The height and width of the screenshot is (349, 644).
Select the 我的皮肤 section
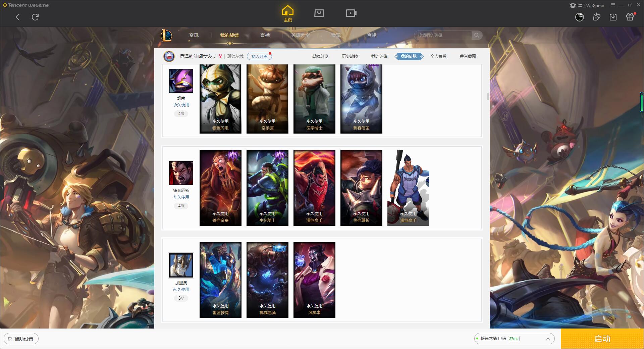pos(409,56)
